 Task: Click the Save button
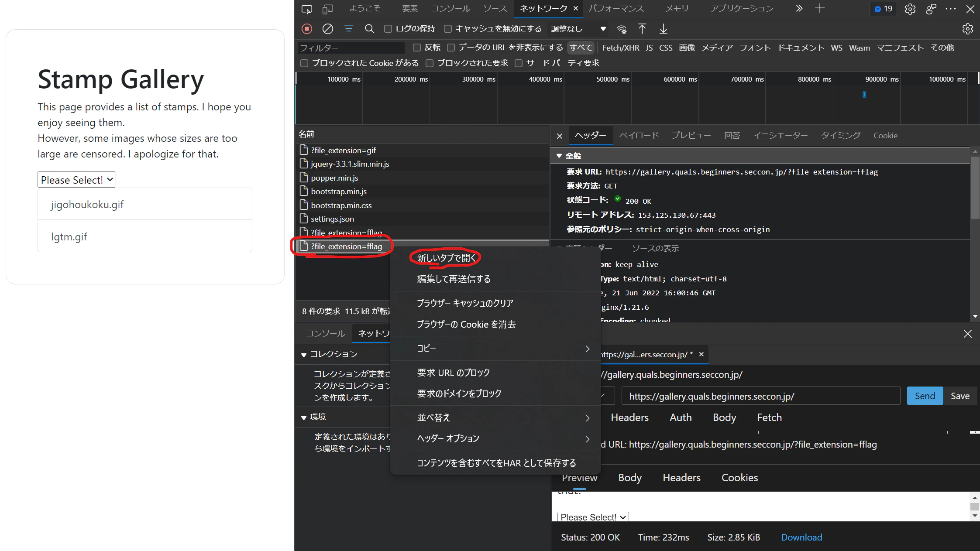[960, 396]
